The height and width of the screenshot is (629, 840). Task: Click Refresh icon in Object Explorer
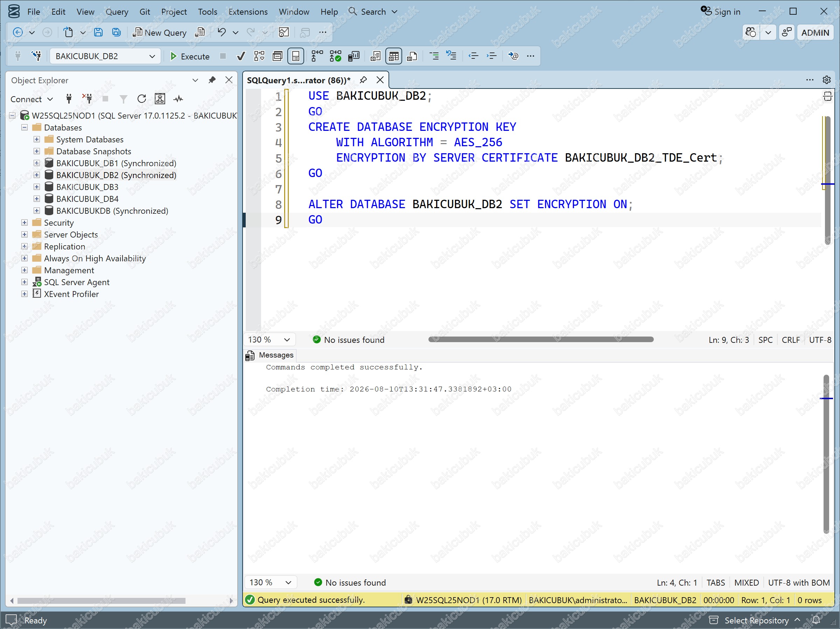[x=142, y=99]
